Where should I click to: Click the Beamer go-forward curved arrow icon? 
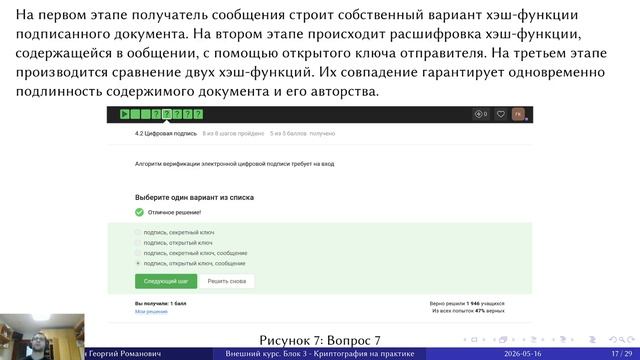[631, 340]
